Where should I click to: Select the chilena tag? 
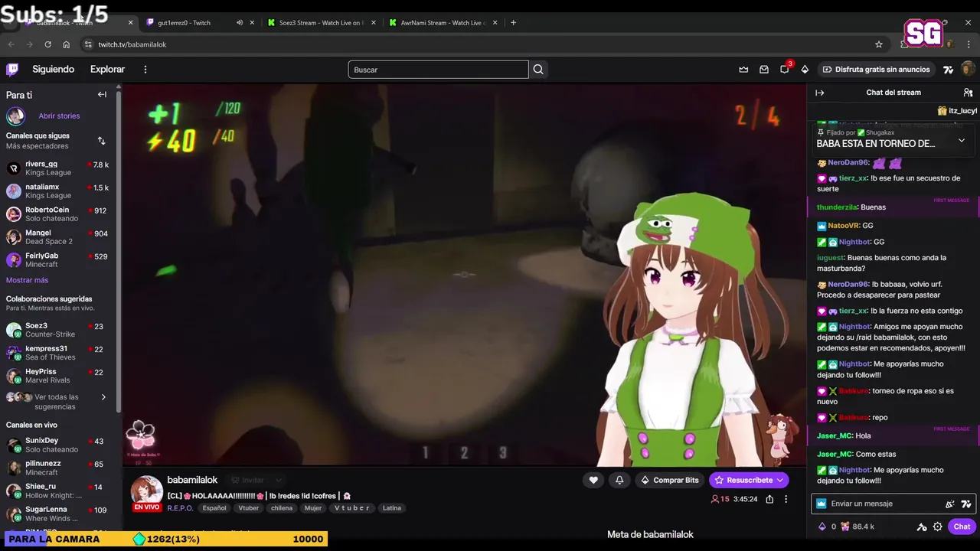pos(282,508)
